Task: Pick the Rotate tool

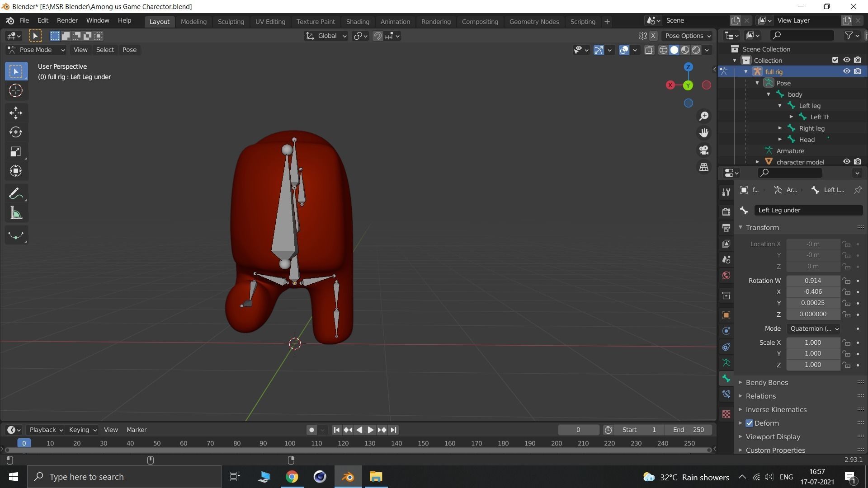Action: tap(16, 132)
